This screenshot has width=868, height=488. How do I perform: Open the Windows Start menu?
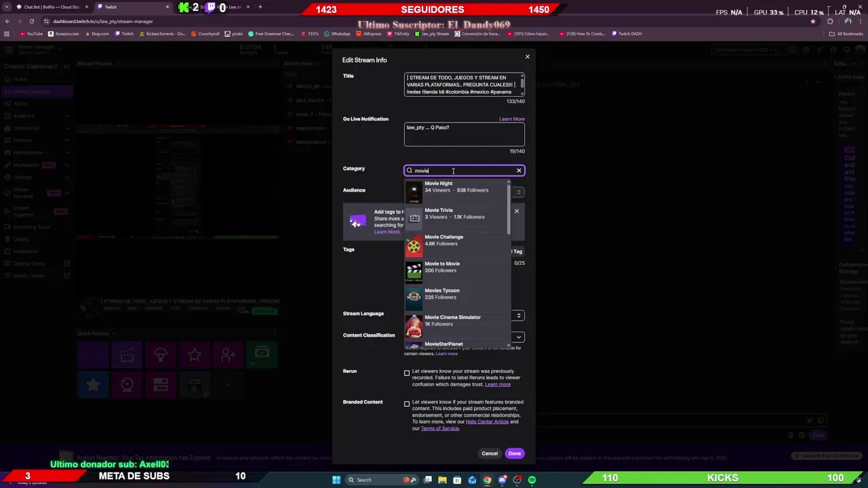pyautogui.click(x=336, y=480)
